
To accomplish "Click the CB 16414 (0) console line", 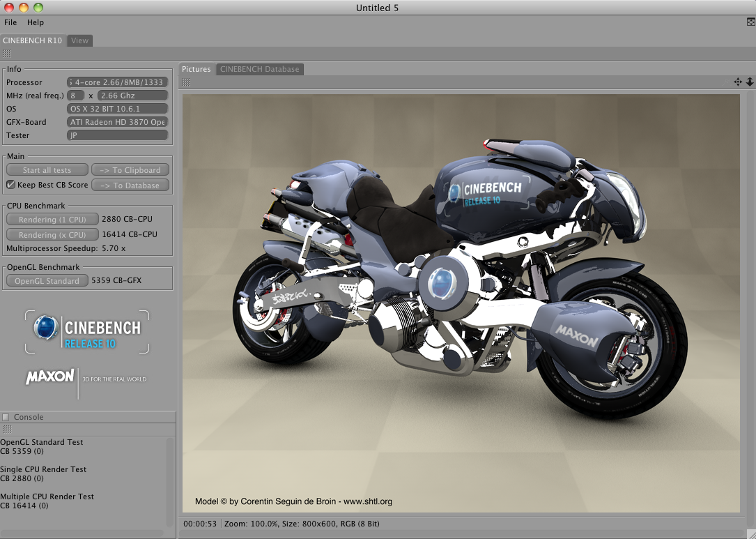I will click(24, 506).
